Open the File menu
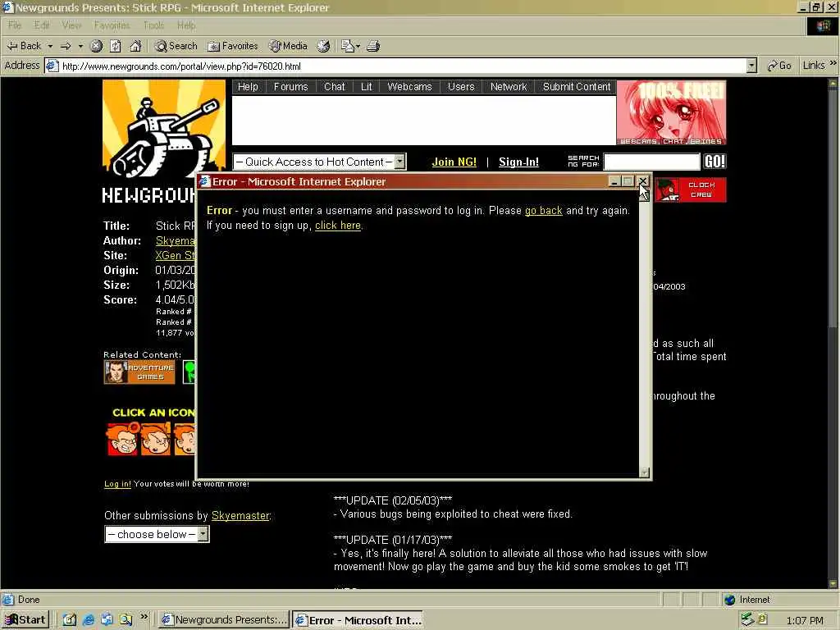Screen dimensions: 840x630 tap(15, 25)
